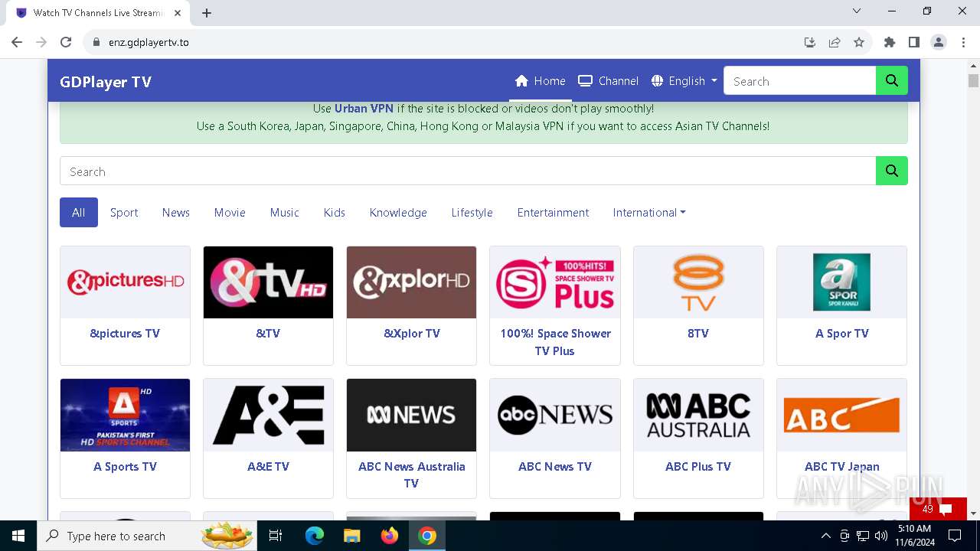Filter channels by Sport

tap(124, 212)
